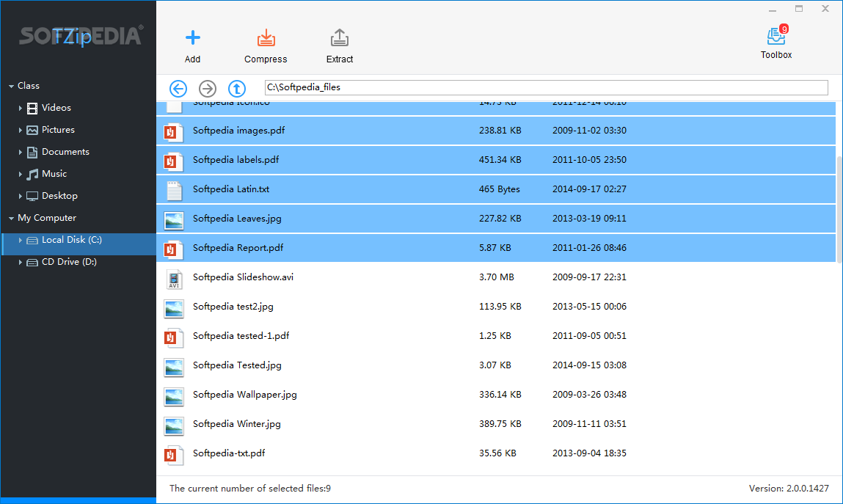Click the CD Drive (D:) drive icon
843x504 pixels.
tap(32, 262)
